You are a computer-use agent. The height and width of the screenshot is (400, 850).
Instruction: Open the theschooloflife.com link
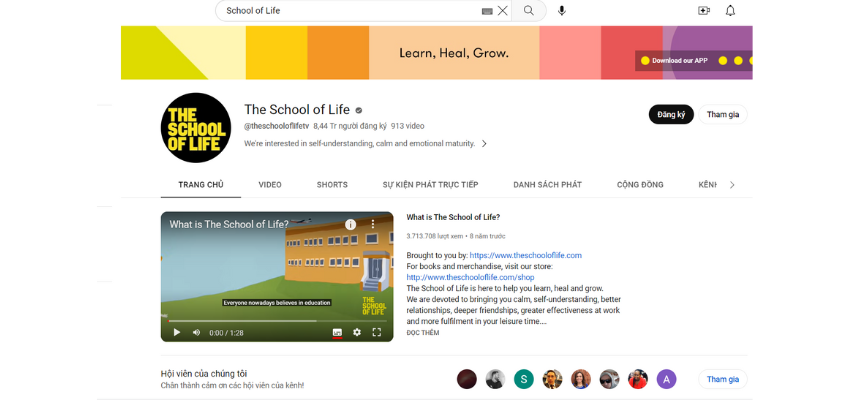coord(525,255)
